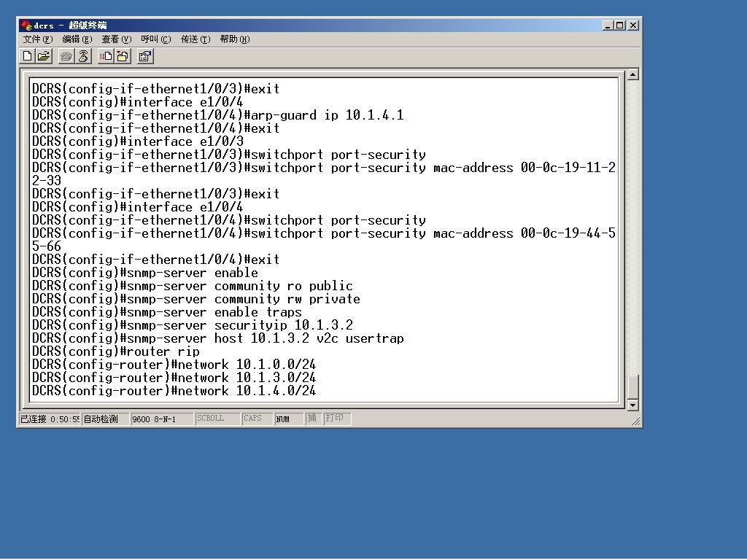
Task: Open the 文件(F) menu
Action: 38,39
